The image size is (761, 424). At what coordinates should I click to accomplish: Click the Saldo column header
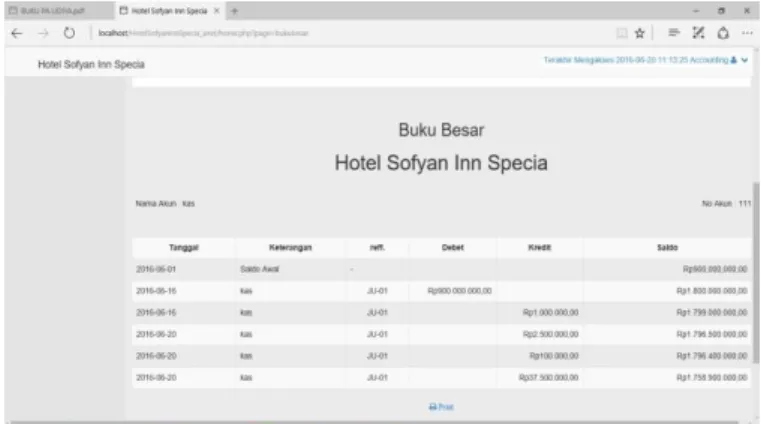(x=667, y=247)
